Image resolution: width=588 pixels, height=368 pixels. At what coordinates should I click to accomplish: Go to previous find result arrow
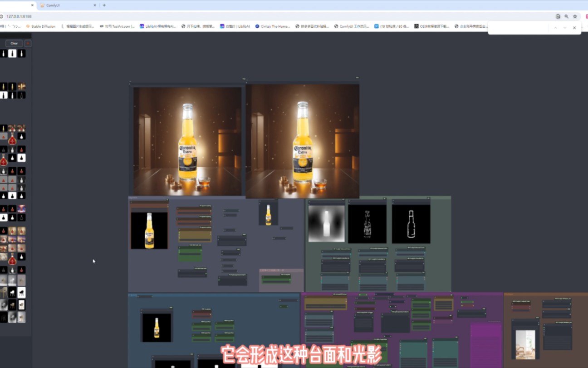click(555, 28)
